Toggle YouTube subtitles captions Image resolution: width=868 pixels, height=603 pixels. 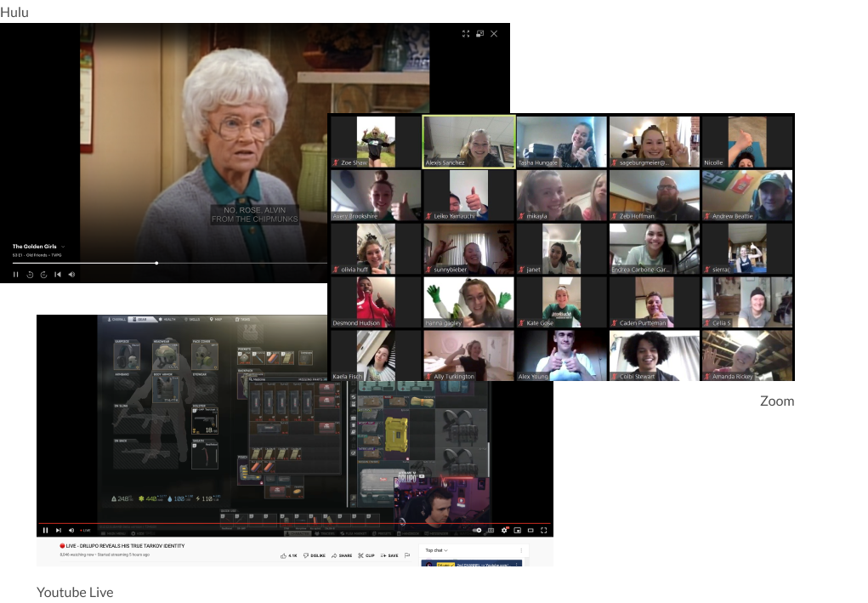(x=491, y=531)
